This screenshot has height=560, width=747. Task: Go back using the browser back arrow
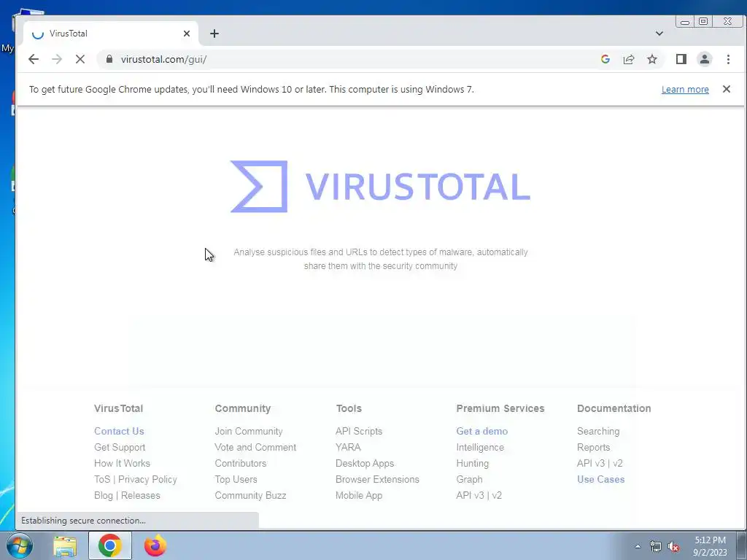(34, 59)
